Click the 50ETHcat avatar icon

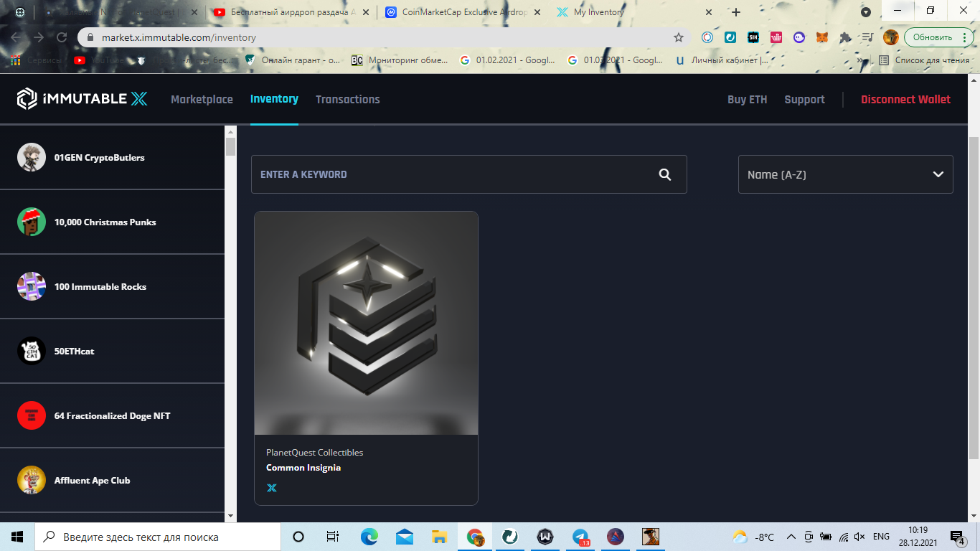click(x=32, y=351)
